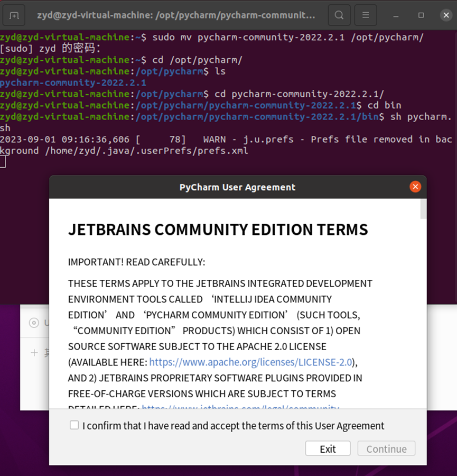Open the terminal menu for more options
The width and height of the screenshot is (457, 476).
pyautogui.click(x=366, y=15)
